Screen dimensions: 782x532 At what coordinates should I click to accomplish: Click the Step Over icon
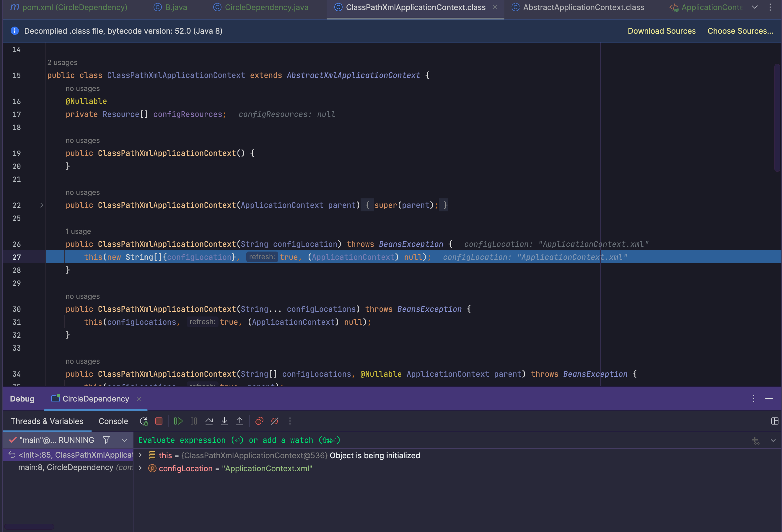(x=209, y=421)
